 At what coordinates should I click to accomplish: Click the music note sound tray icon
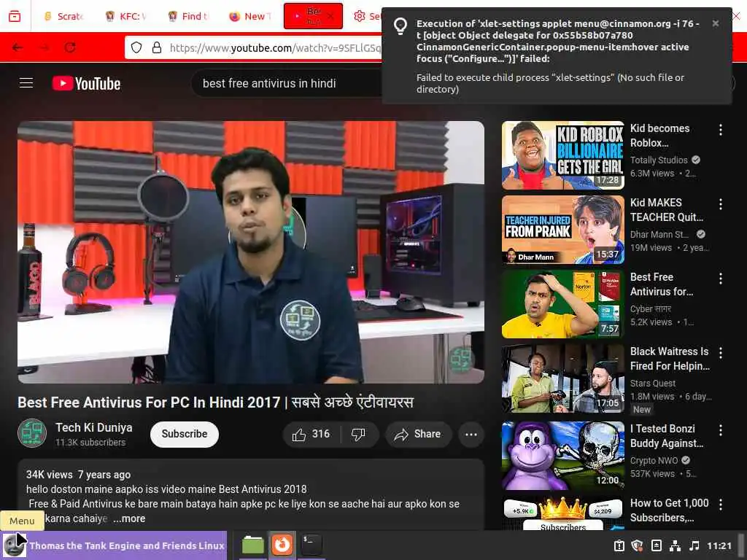point(694,545)
